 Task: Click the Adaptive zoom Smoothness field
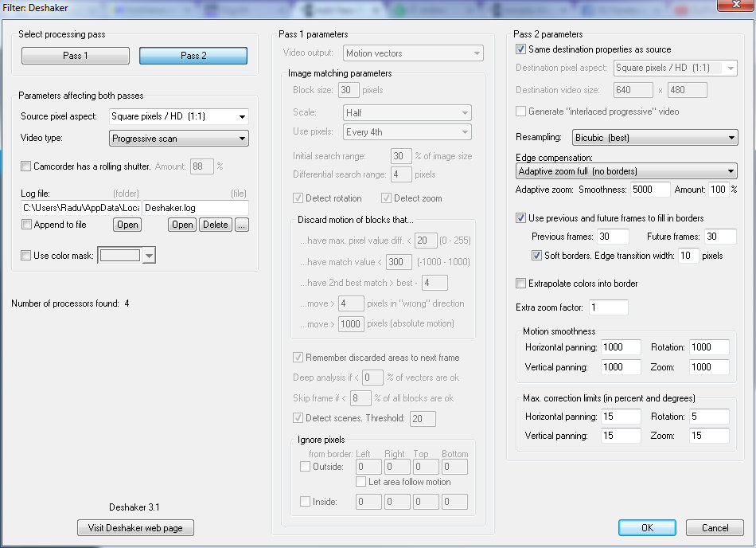click(x=650, y=190)
